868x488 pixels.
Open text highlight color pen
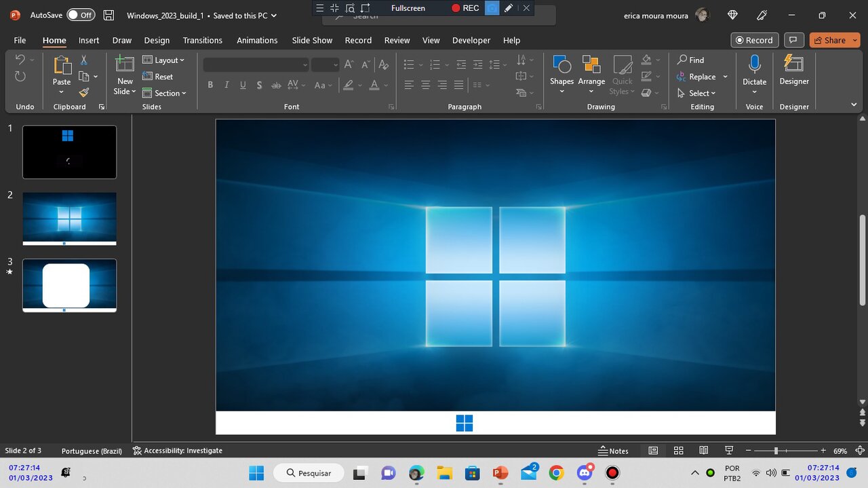349,86
